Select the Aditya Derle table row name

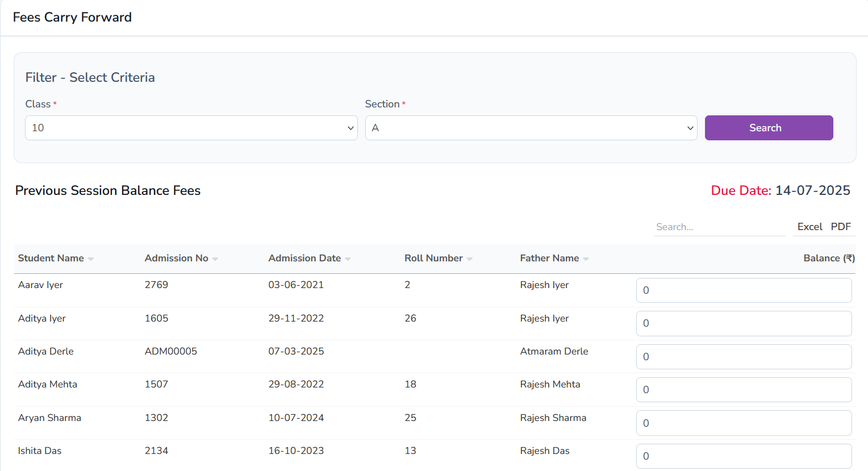tap(46, 351)
